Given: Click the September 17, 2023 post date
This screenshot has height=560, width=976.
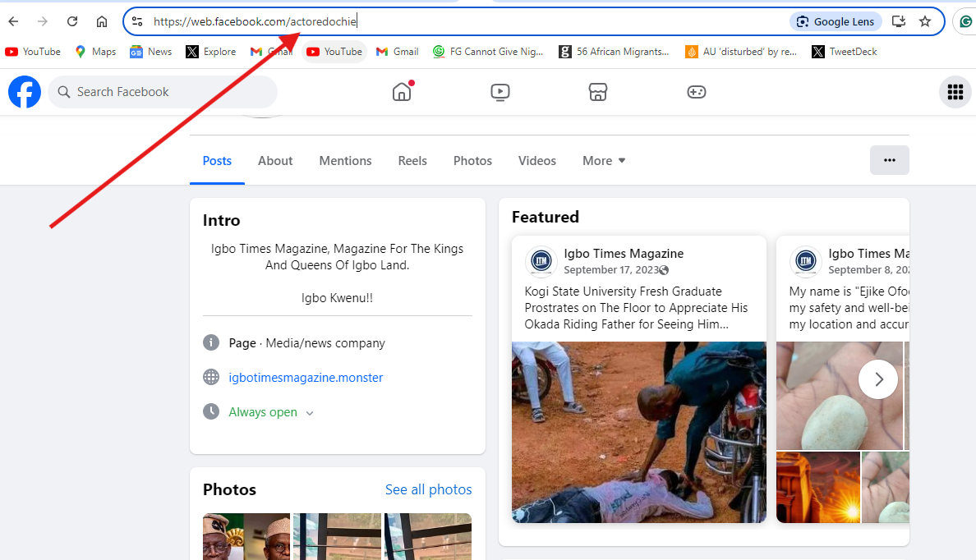Looking at the screenshot, I should tap(610, 270).
